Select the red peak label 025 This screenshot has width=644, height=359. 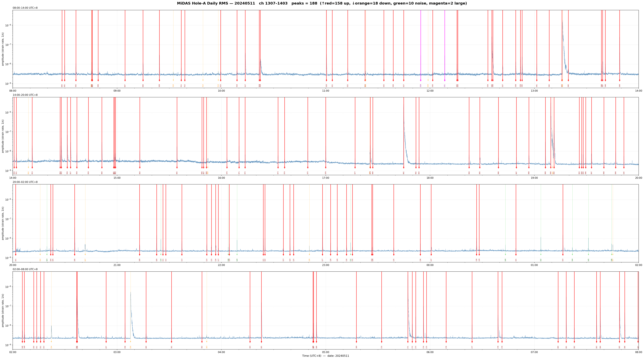[x=384, y=86]
